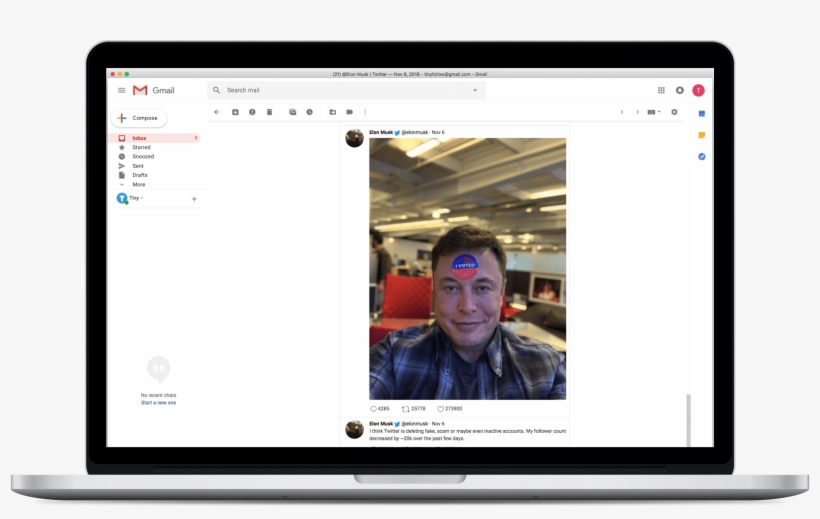820x519 pixels.
Task: Focus the Search mail field
Action: [346, 90]
